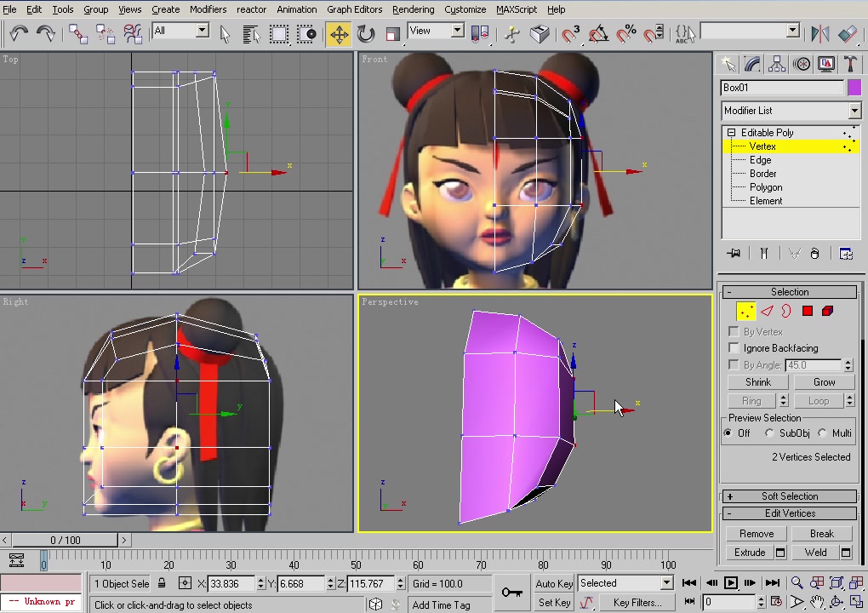Activate the Select and Move tool
The width and height of the screenshot is (868, 613).
pos(339,33)
